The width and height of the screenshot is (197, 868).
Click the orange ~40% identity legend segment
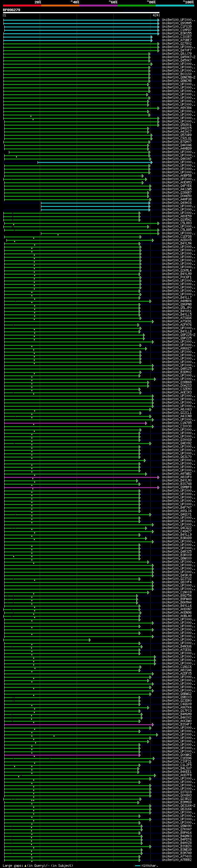[x=60, y=6]
